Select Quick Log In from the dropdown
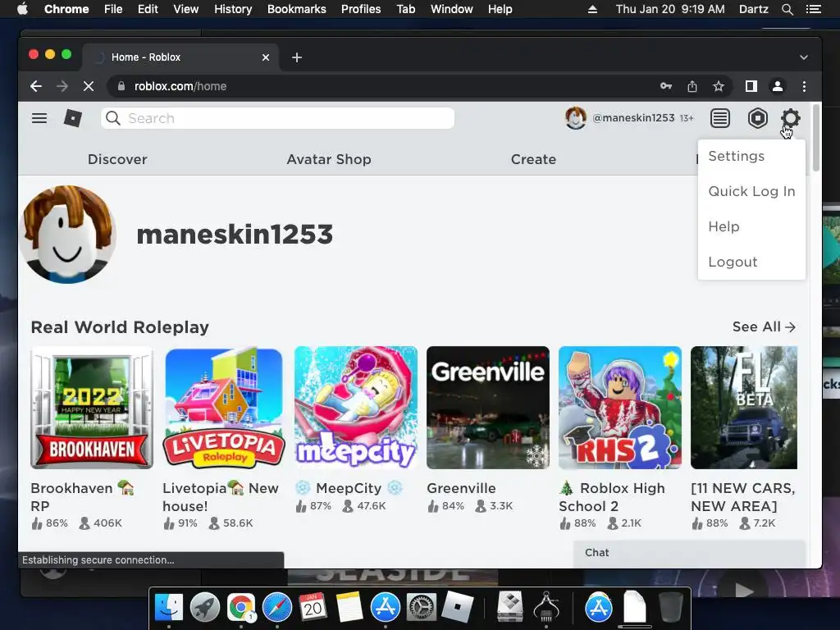Image resolution: width=840 pixels, height=630 pixels. (751, 191)
